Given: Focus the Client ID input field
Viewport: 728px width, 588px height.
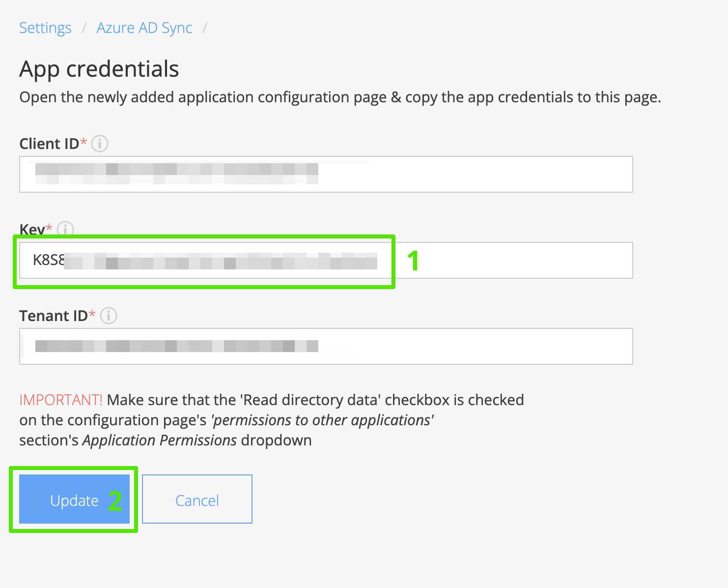Looking at the screenshot, I should 326,174.
